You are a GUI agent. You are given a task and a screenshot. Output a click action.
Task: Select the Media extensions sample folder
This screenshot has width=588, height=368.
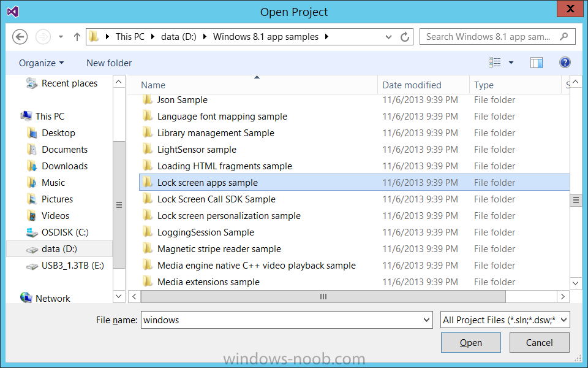click(208, 282)
